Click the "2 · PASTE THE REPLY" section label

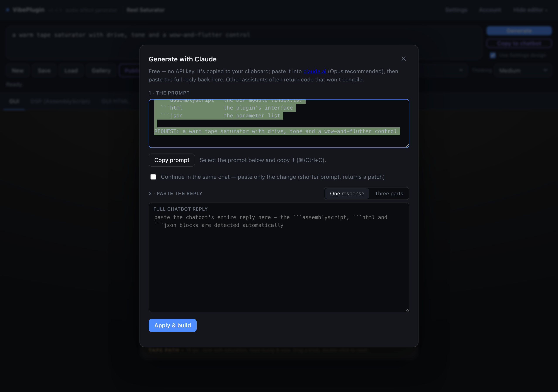tap(175, 194)
